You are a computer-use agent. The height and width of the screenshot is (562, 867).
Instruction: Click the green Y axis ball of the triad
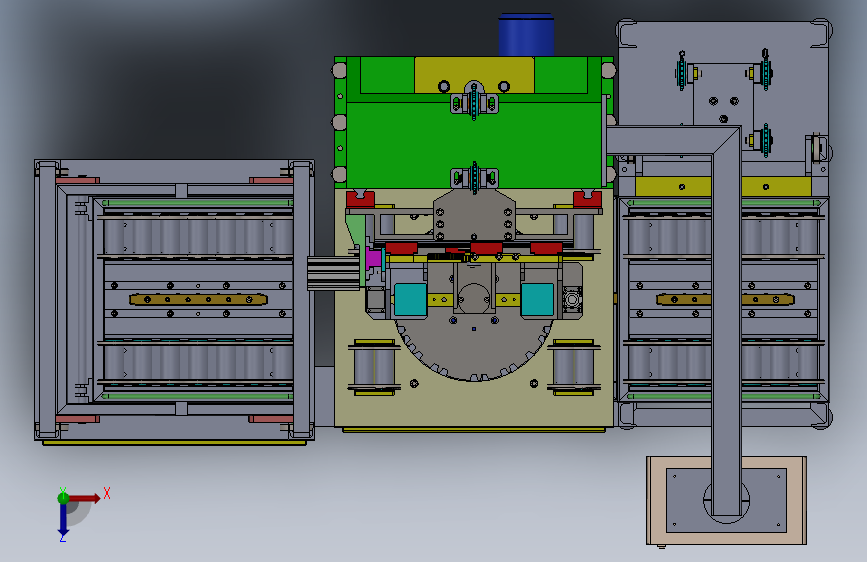(63, 498)
